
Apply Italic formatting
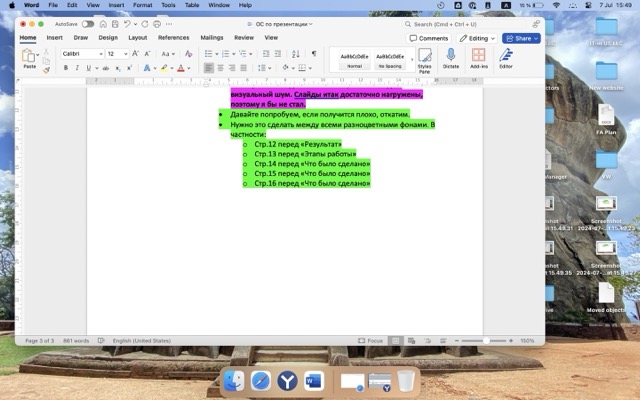[x=77, y=68]
